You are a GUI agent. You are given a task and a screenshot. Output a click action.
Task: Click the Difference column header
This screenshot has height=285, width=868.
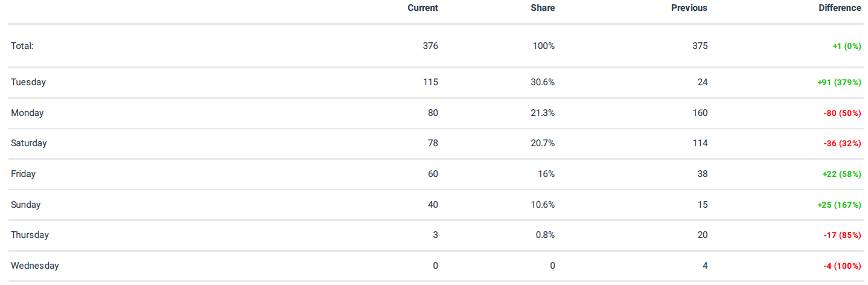[x=840, y=8]
